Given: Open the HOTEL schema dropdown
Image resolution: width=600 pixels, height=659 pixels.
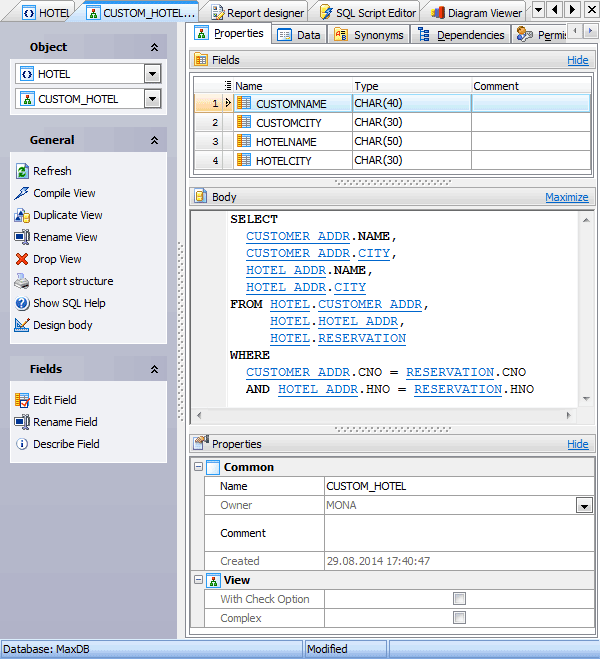Looking at the screenshot, I should (x=152, y=74).
